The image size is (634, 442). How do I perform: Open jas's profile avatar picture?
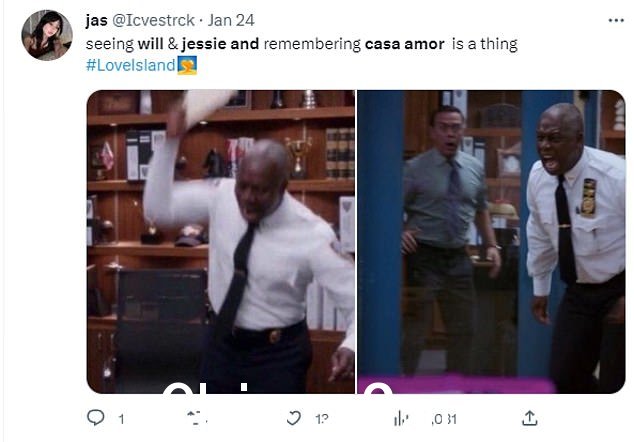(47, 35)
